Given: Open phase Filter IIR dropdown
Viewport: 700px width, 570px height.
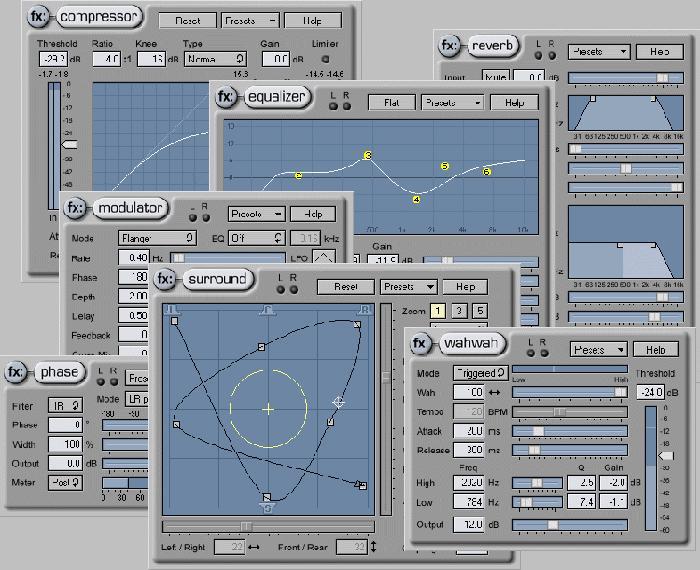Looking at the screenshot, I should 65,405.
